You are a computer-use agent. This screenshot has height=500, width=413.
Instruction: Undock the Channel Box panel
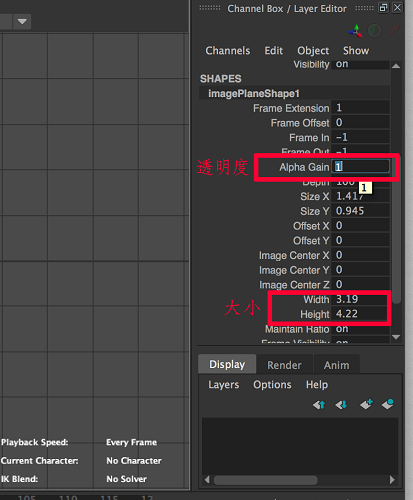tap(383, 8)
